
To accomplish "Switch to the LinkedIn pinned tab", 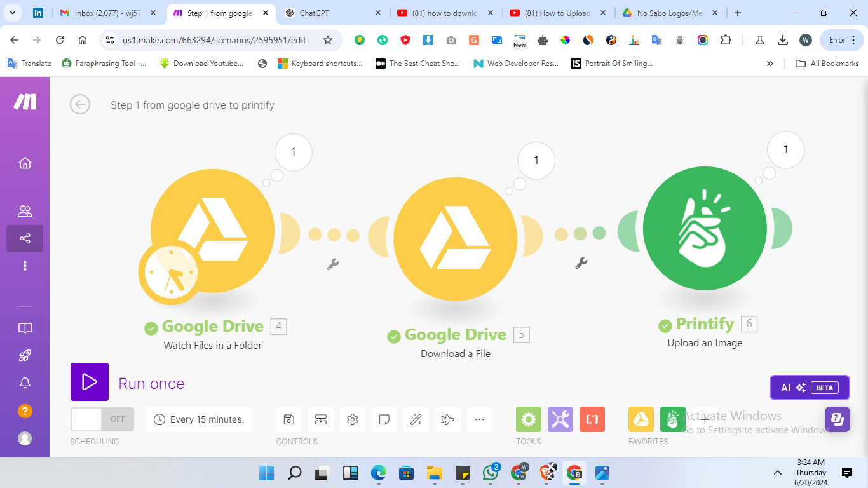I will pos(38,13).
